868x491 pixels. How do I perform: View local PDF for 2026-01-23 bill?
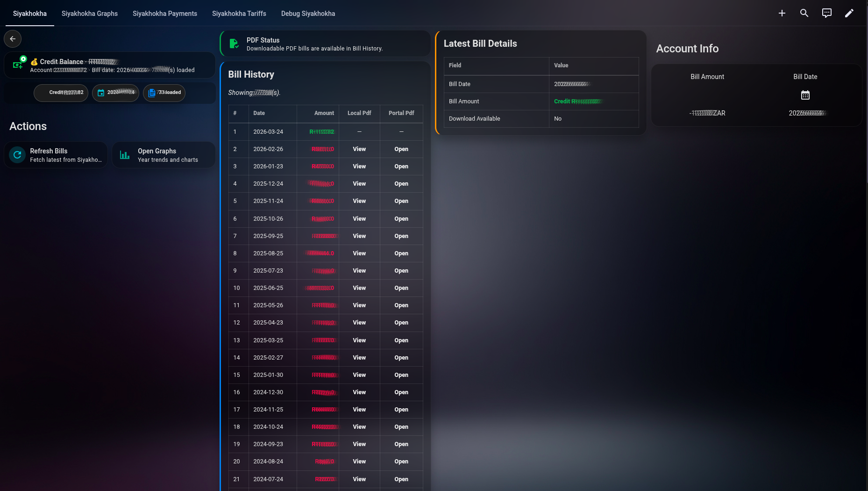359,166
